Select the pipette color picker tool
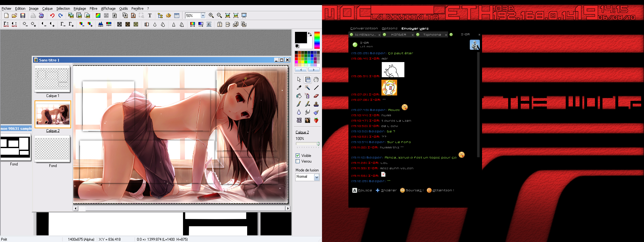644x242 pixels. pyautogui.click(x=299, y=88)
